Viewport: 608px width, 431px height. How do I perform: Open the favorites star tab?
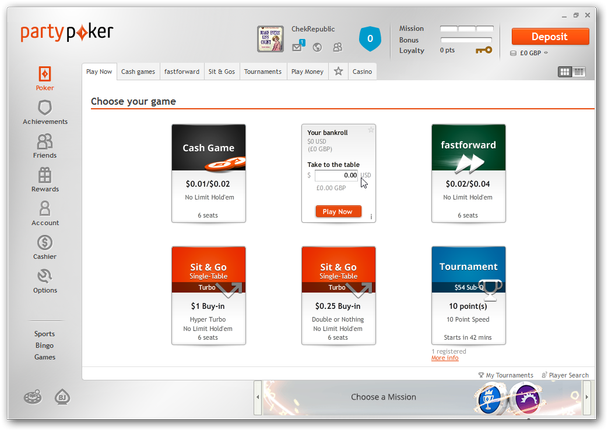coord(338,71)
